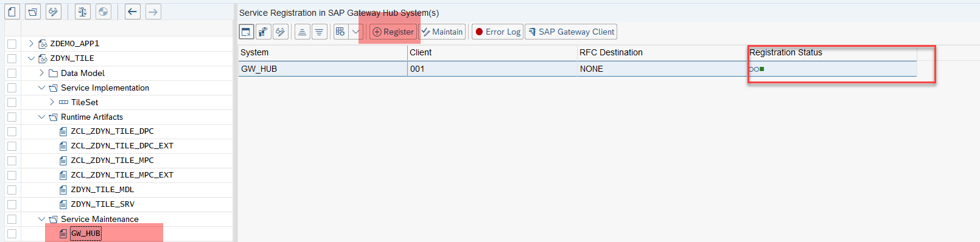Viewport: 980px width, 242px height.
Task: Click the Register button
Action: pos(393,32)
